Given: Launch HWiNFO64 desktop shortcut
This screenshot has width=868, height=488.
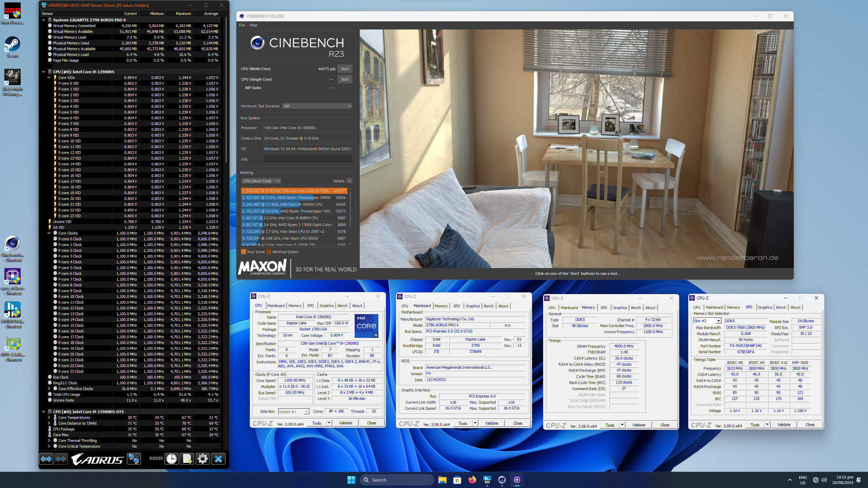Looking at the screenshot, I should 13,315.
